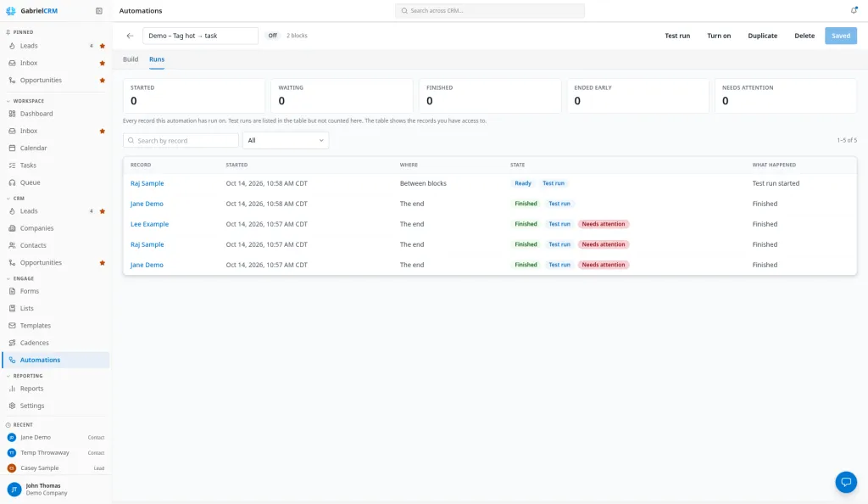Click the Lists sidebar icon

click(x=12, y=309)
